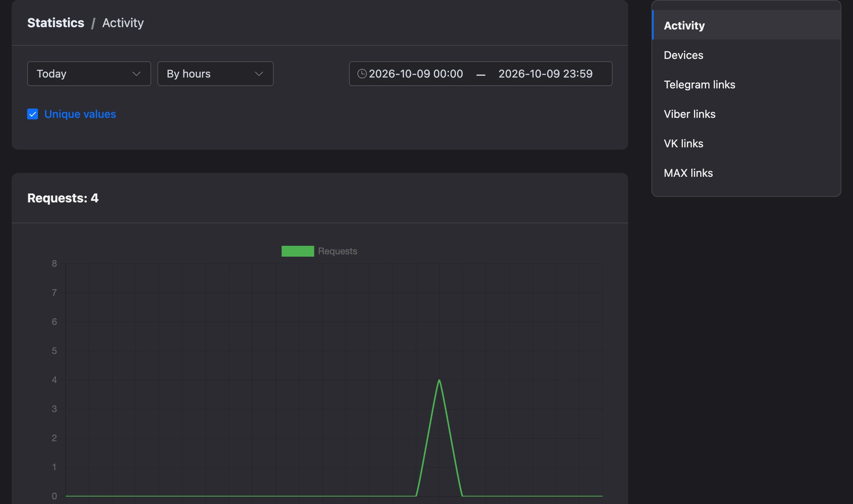Click the y-axis label 8

(54, 264)
